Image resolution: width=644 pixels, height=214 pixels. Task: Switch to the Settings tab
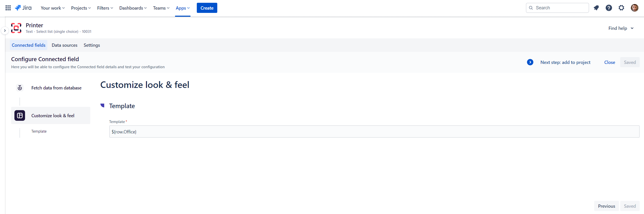tap(92, 45)
